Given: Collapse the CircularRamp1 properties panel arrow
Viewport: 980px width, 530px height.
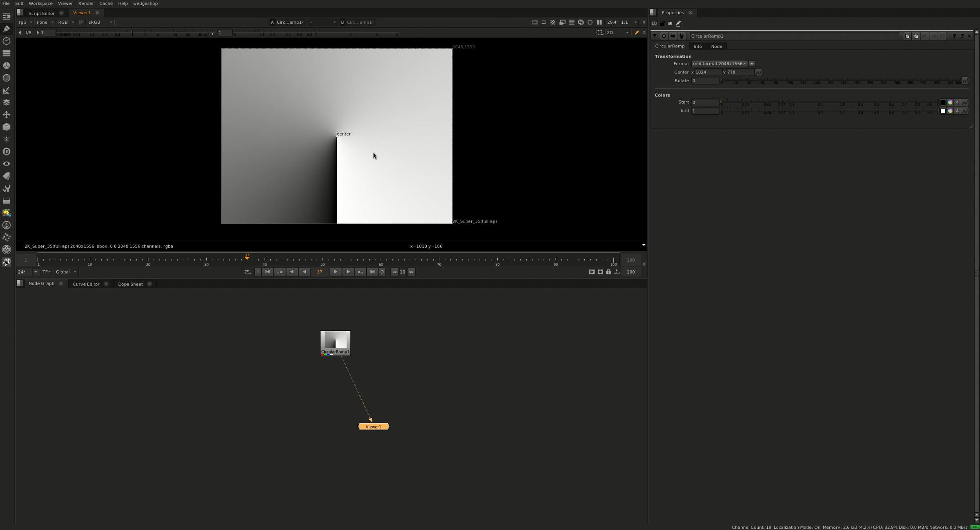Looking at the screenshot, I should click(x=655, y=36).
